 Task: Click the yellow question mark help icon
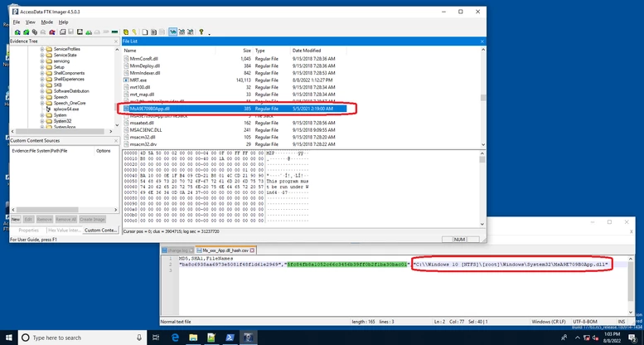[201, 32]
